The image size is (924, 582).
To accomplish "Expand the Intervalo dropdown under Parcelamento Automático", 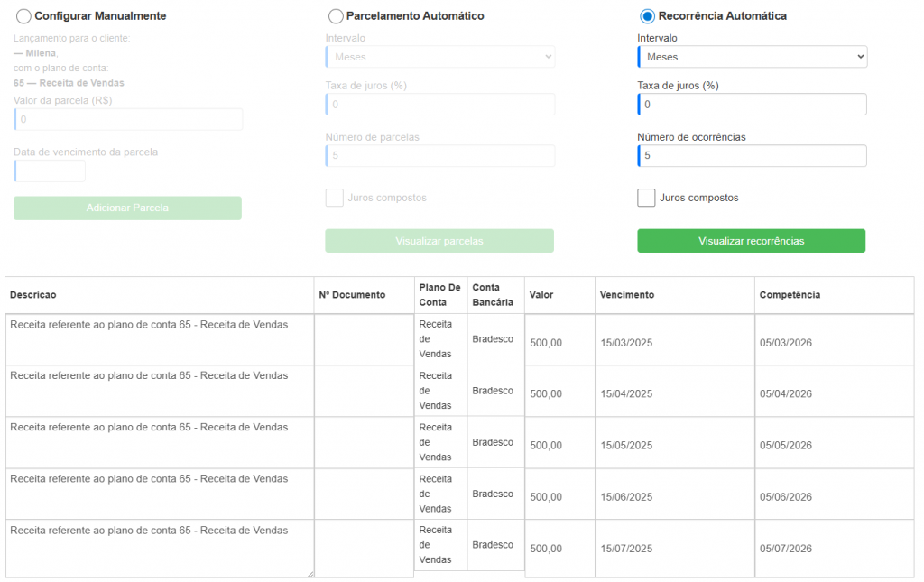I will [440, 57].
